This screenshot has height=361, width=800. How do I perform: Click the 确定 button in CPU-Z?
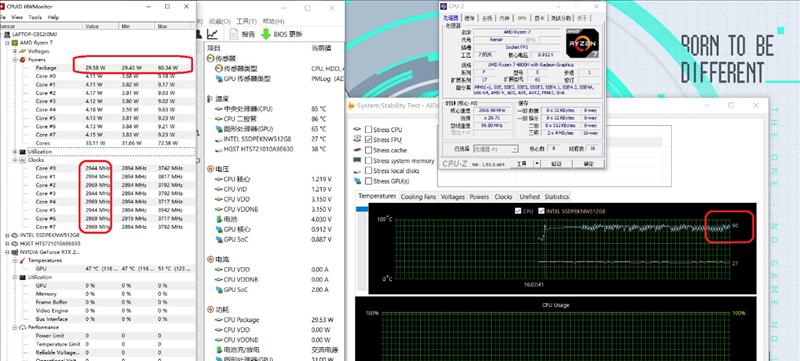(588, 164)
